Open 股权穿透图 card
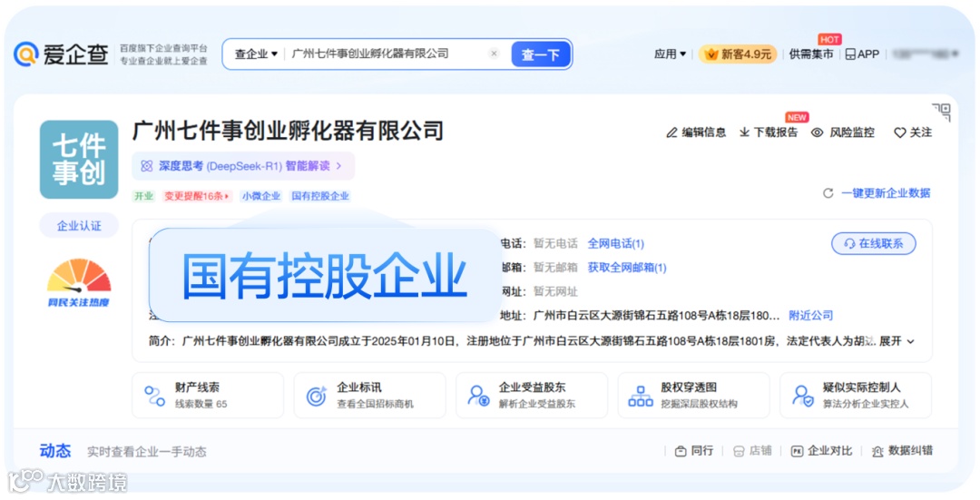This screenshot has width=980, height=500. [693, 396]
